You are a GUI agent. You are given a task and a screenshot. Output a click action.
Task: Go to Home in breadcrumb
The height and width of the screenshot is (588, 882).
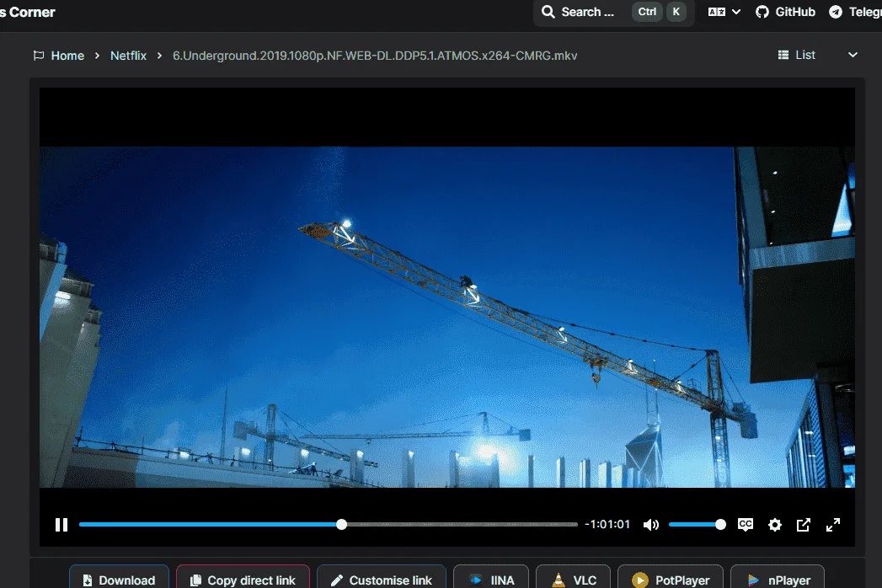pos(67,56)
